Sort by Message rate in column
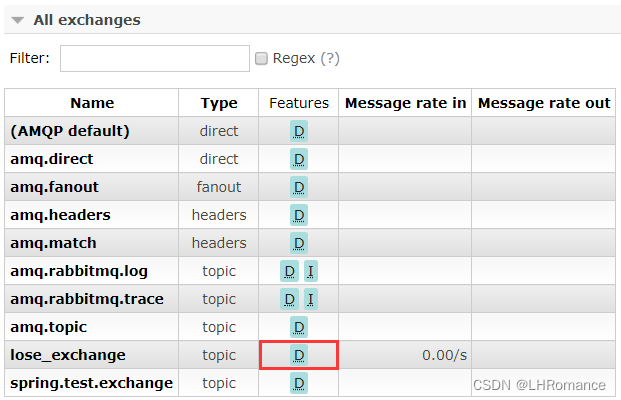 pos(406,103)
